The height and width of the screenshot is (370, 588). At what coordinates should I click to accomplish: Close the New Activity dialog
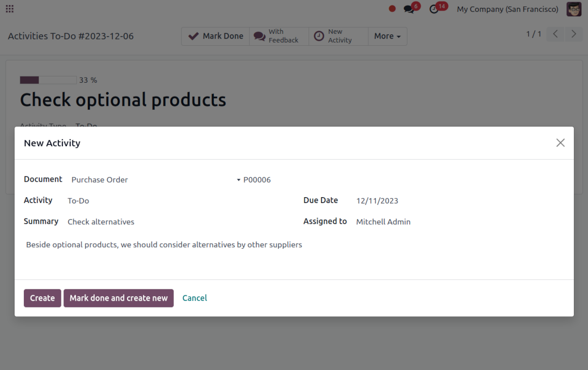[x=560, y=143]
